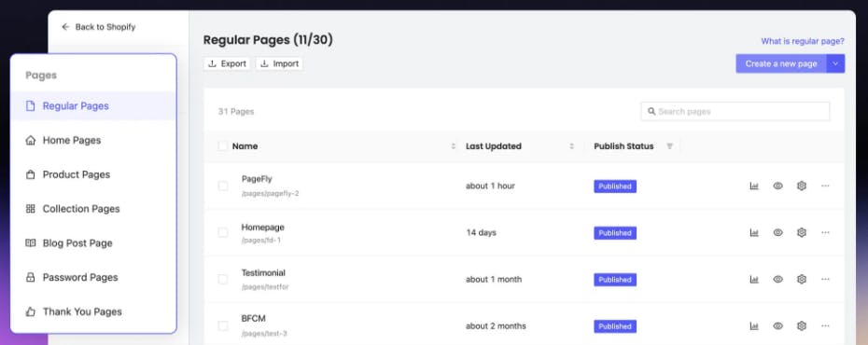868x345 pixels.
Task: Click Published badge on Homepage row
Action: [x=615, y=233]
